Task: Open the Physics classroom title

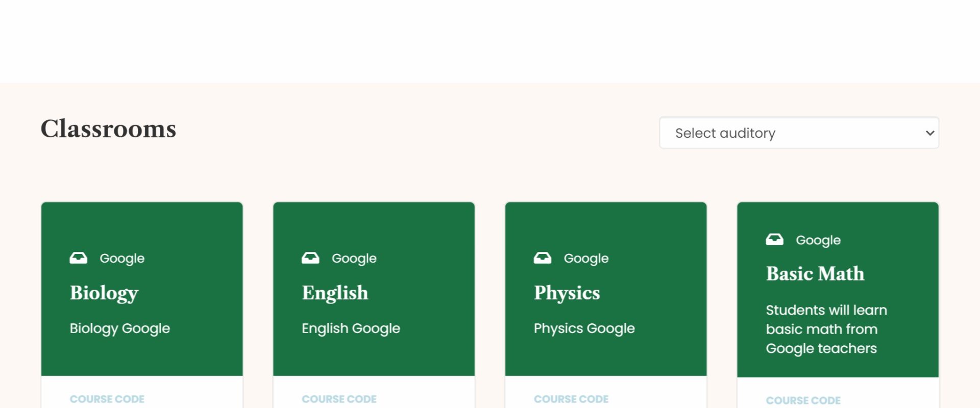Action: coord(567,293)
